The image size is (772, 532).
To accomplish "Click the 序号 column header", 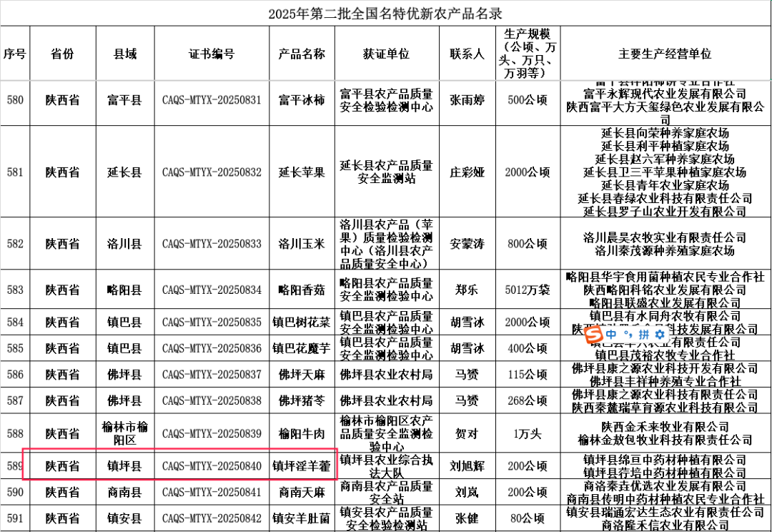I will coord(15,54).
